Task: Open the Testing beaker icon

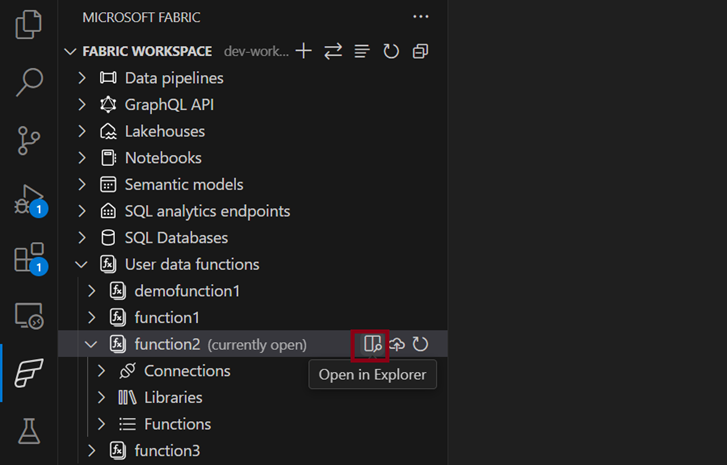Action: (29, 431)
